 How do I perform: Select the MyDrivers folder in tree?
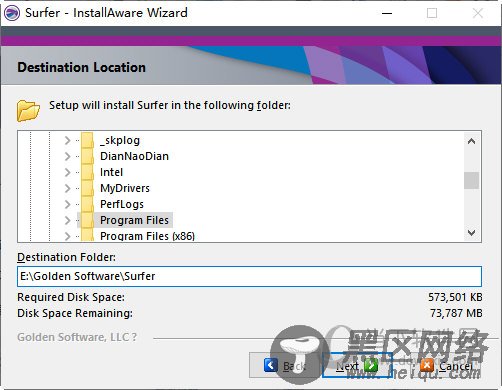125,188
